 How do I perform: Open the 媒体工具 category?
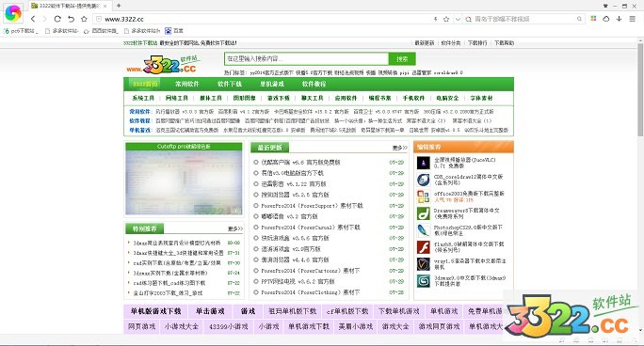pos(211,98)
